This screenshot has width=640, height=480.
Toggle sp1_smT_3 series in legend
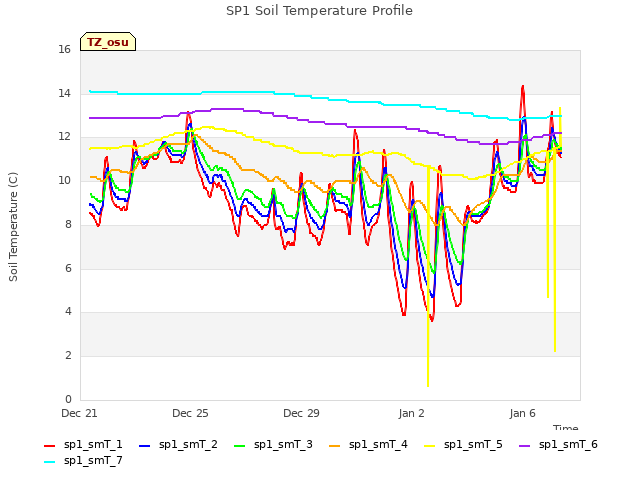273,444
